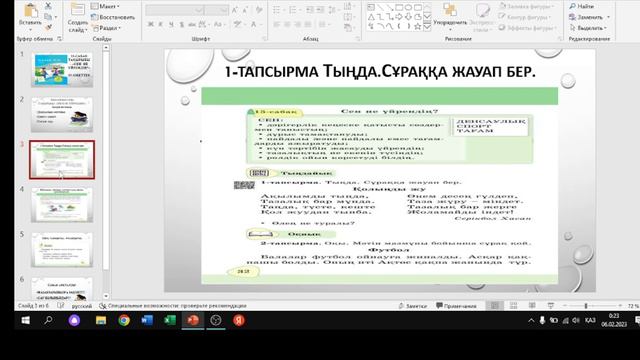The image size is (640, 360).
Task: Expand the Вставить paste options arrow
Action: (x=30, y=29)
